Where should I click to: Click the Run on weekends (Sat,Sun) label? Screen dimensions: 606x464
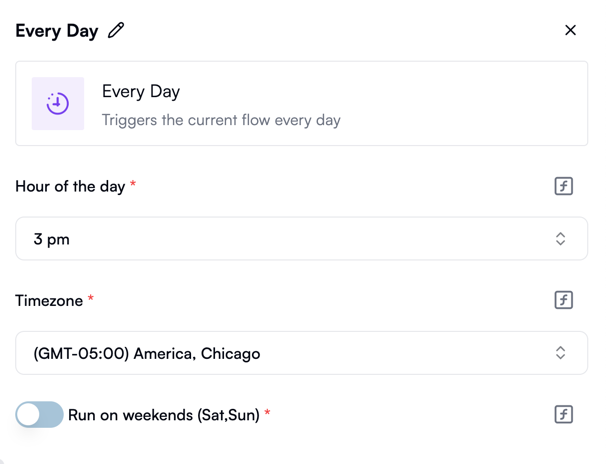164,415
